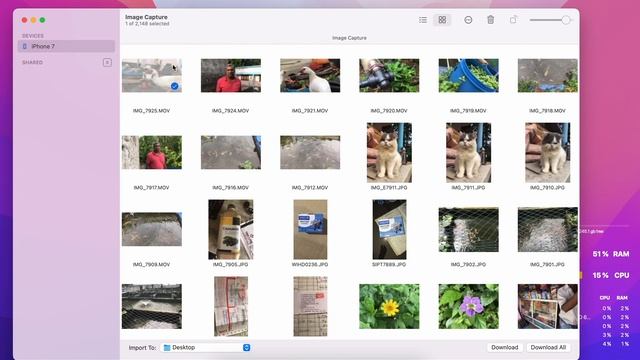Viewport: 640px width, 360px height.
Task: Click the IMG_7909.MOV file name
Action: 151,264
